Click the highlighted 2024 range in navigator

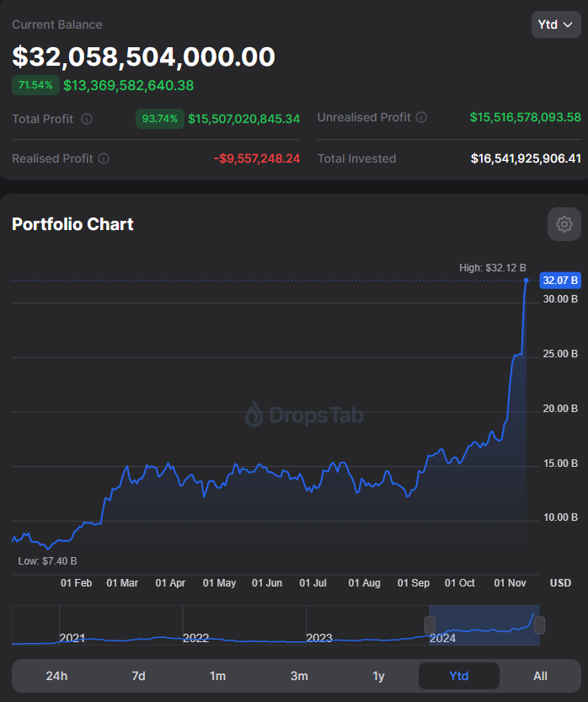484,625
